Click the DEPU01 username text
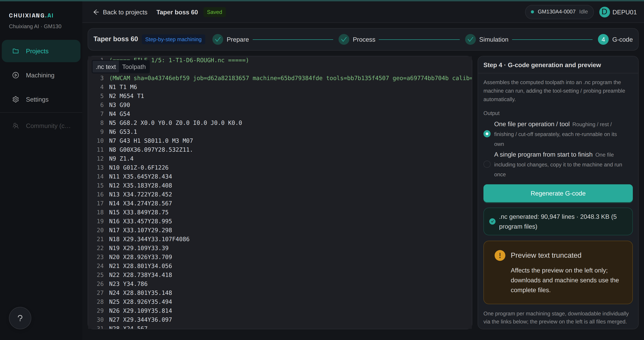This screenshot has width=644, height=340. click(x=624, y=12)
